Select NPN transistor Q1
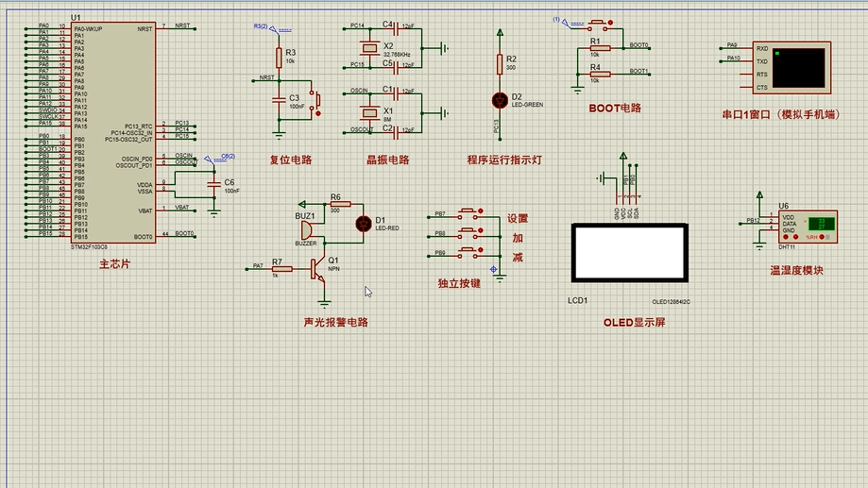Screen dimensions: 868x488 [321, 268]
